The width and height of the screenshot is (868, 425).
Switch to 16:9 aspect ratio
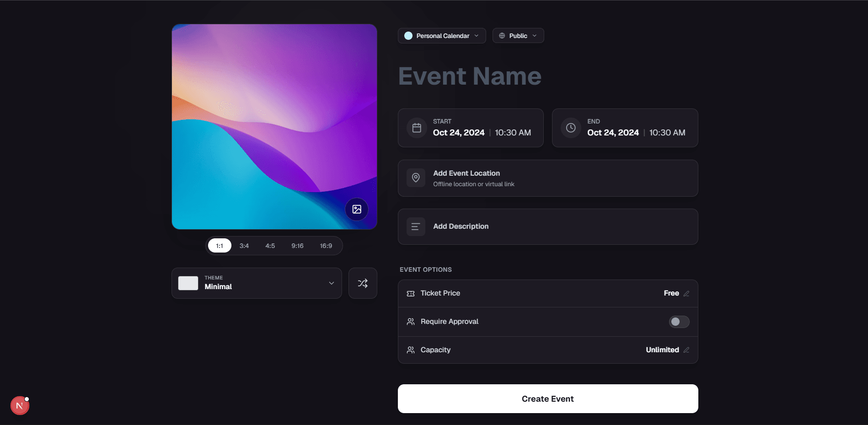[326, 246]
